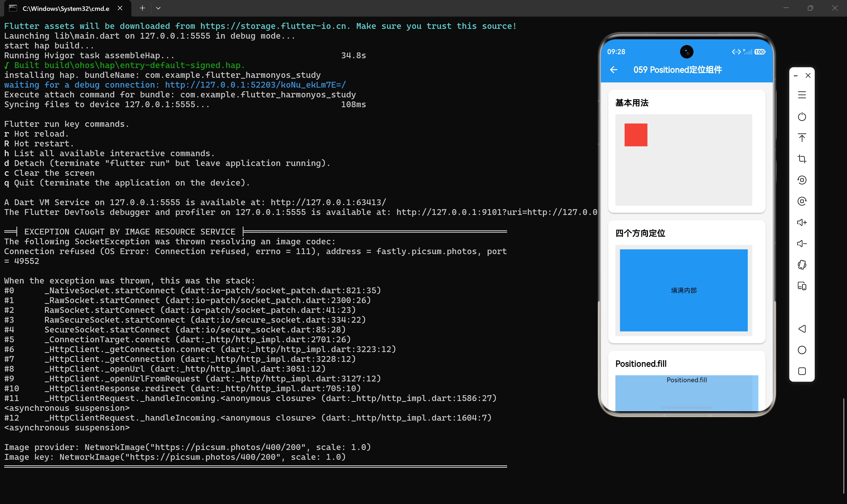Tap the emulator recent-apps square button
The height and width of the screenshot is (504, 847).
(802, 371)
